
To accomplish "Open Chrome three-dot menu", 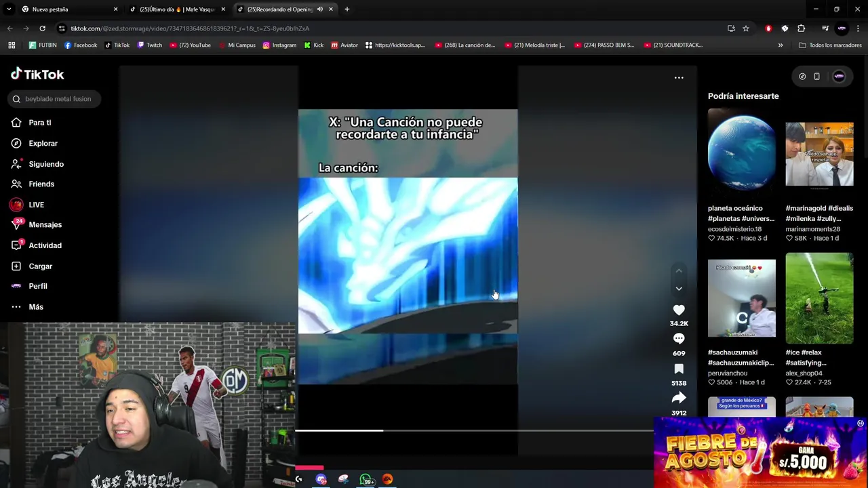I will [858, 28].
